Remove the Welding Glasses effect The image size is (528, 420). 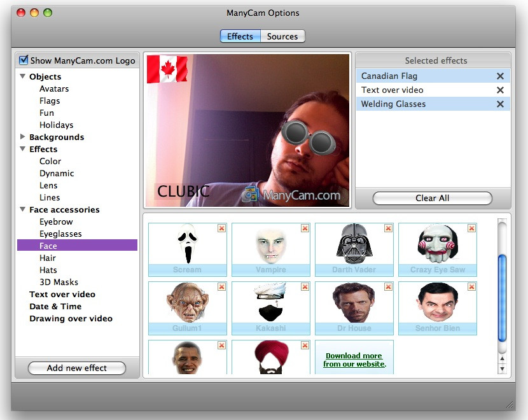point(501,104)
